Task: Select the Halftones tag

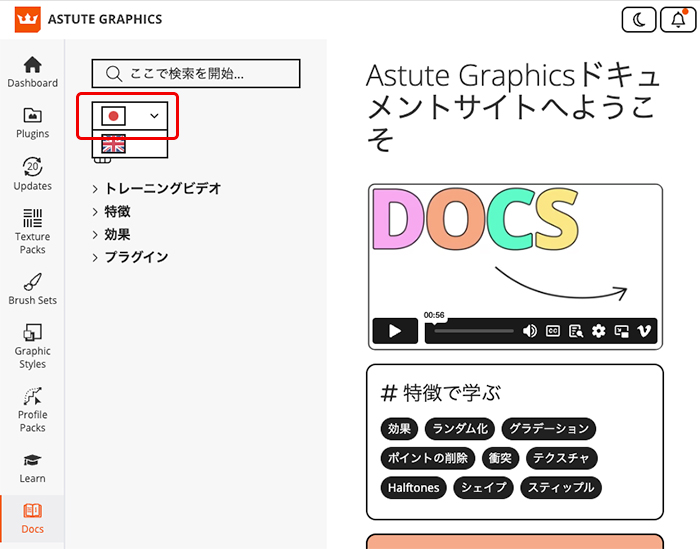Action: [413, 488]
